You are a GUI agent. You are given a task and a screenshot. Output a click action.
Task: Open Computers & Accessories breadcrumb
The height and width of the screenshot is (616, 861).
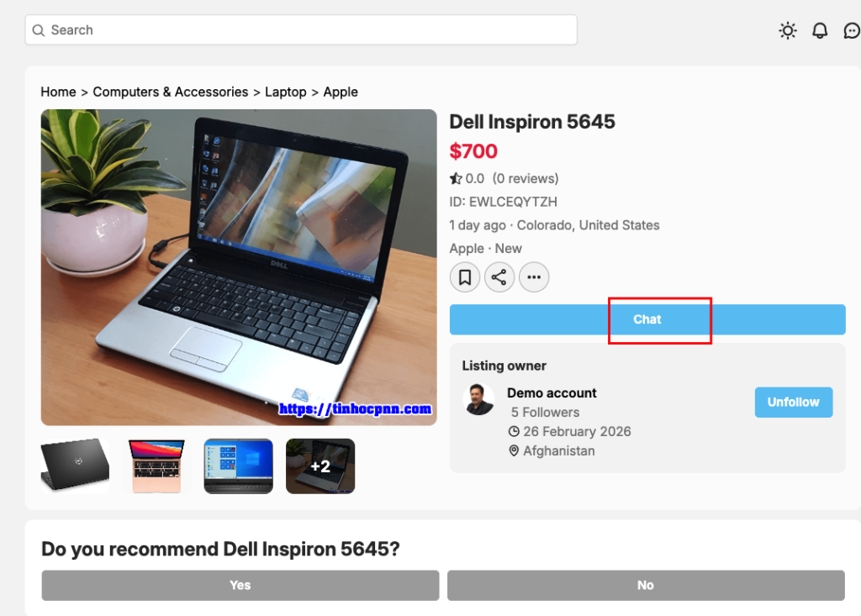pos(170,92)
